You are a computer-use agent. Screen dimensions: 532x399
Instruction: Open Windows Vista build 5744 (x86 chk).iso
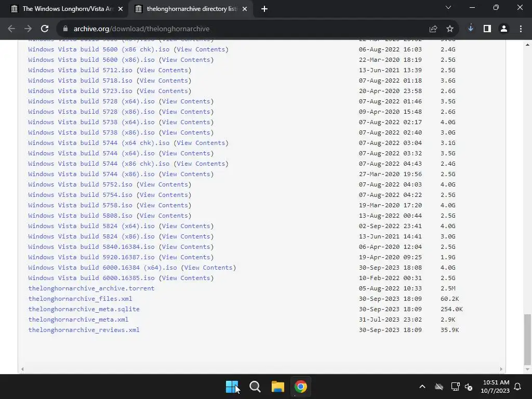pos(99,164)
